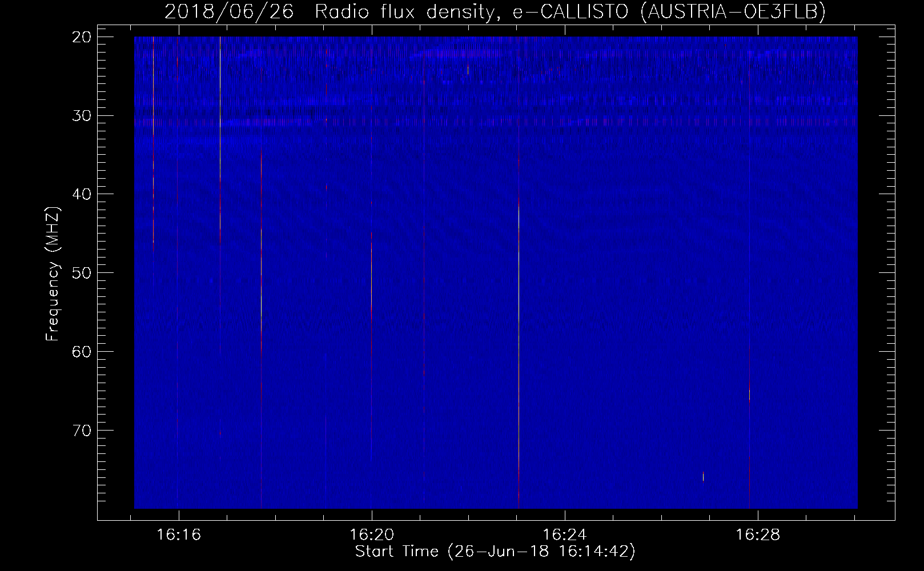Click the 16:20 time tick label

click(372, 535)
